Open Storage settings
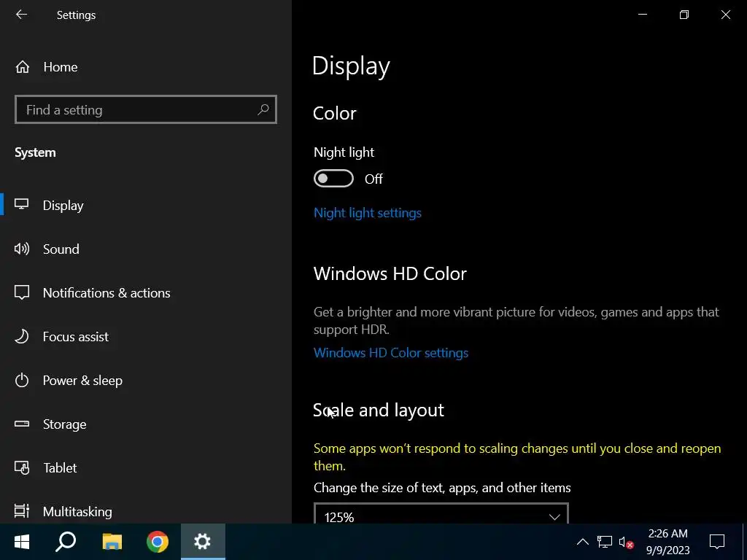Screen dimensions: 747x560 pos(64,424)
